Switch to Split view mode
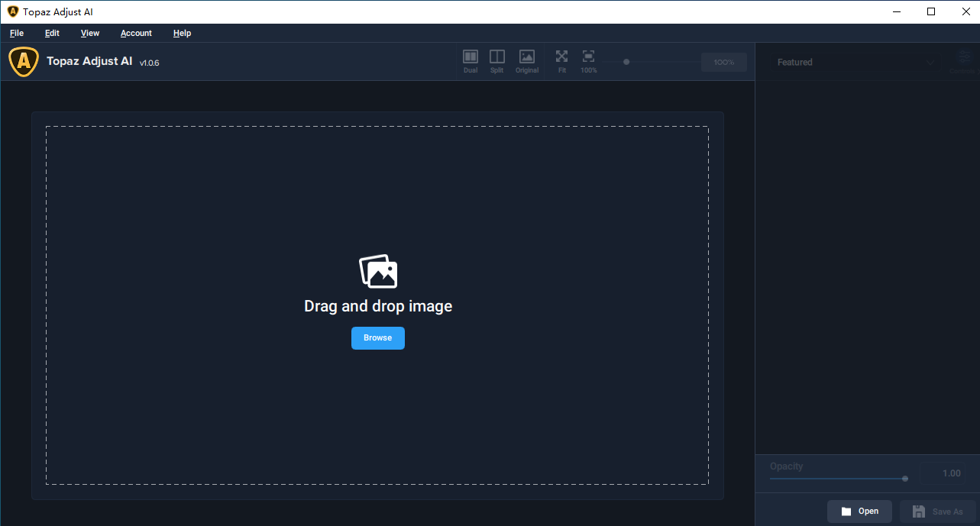This screenshot has height=526, width=980. coord(497,61)
